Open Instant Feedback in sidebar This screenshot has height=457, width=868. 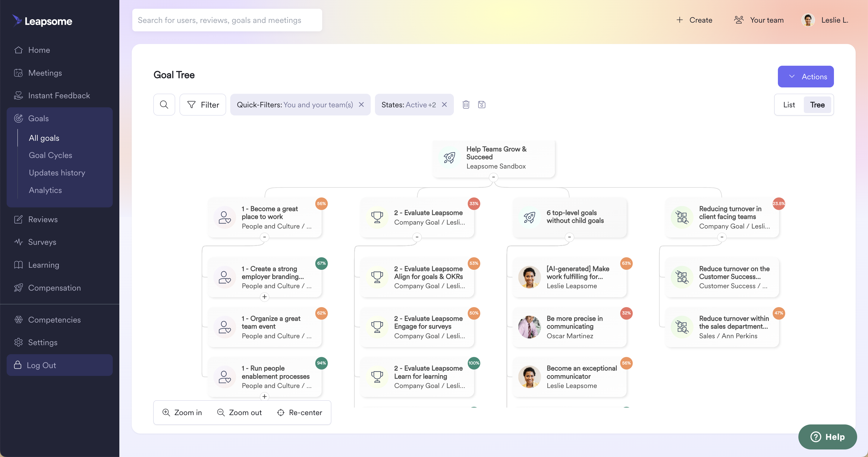(x=59, y=95)
